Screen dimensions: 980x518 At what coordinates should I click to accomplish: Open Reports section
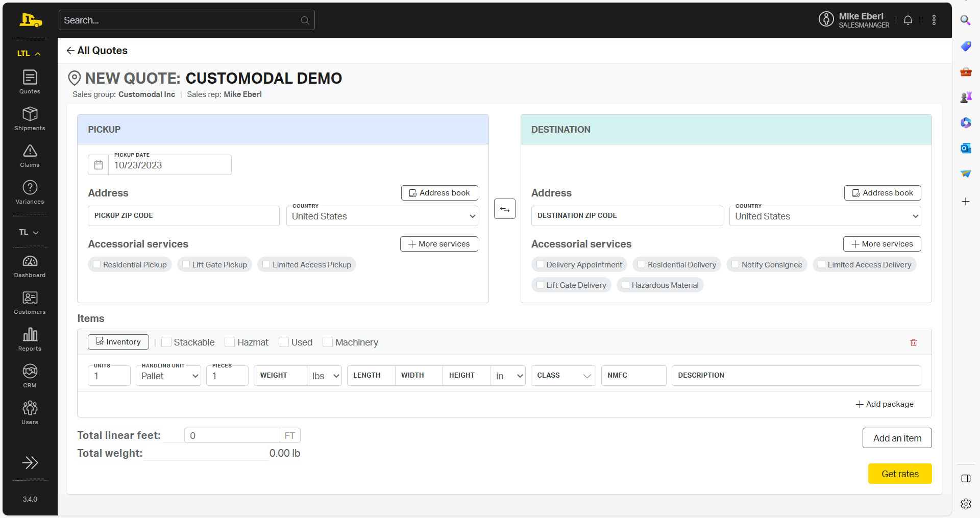(30, 340)
